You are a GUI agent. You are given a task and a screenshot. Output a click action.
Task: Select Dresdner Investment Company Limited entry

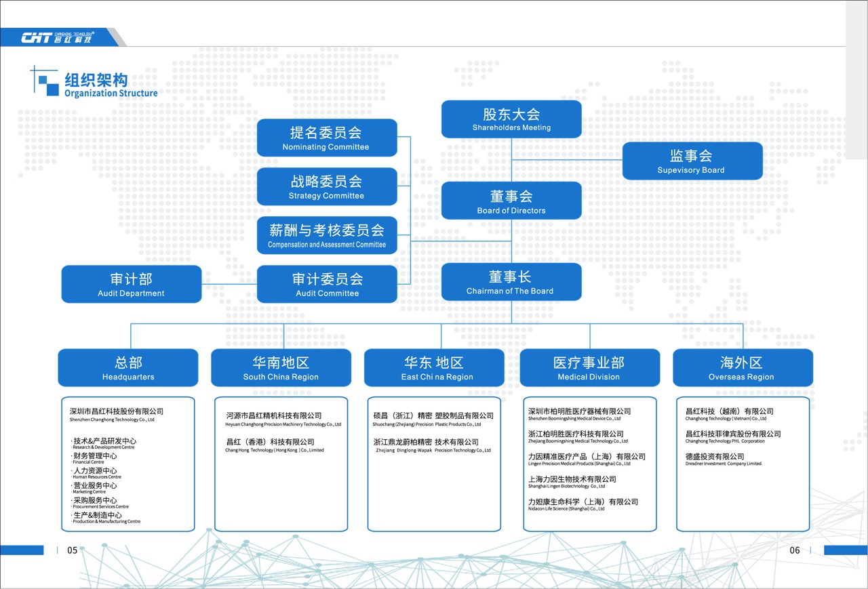point(724,460)
